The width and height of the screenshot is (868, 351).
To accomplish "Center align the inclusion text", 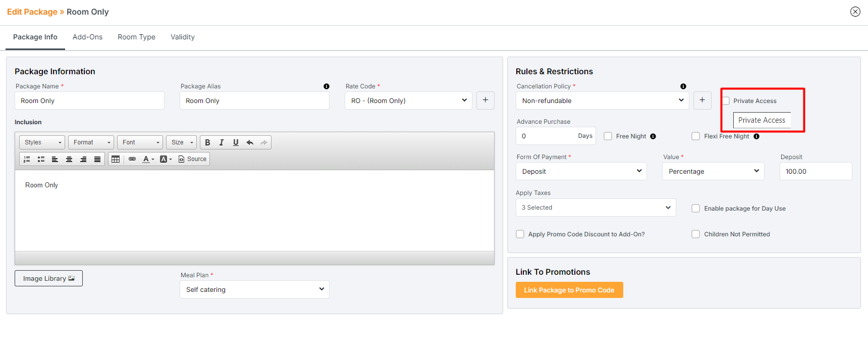I will (x=69, y=159).
